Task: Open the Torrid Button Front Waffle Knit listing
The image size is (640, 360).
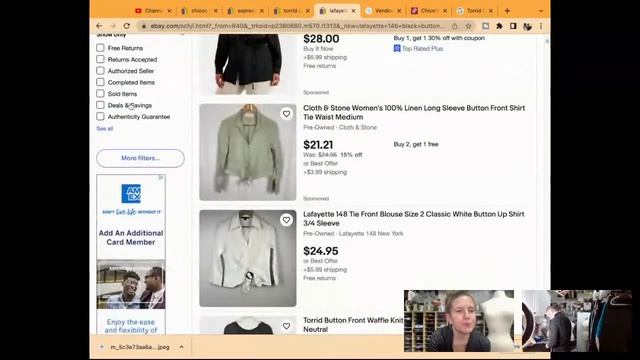Action: 353,324
